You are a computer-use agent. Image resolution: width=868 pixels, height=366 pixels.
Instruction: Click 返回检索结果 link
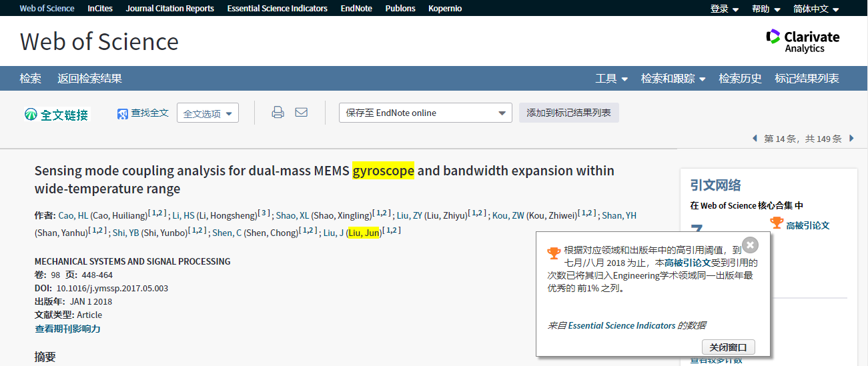click(x=89, y=79)
